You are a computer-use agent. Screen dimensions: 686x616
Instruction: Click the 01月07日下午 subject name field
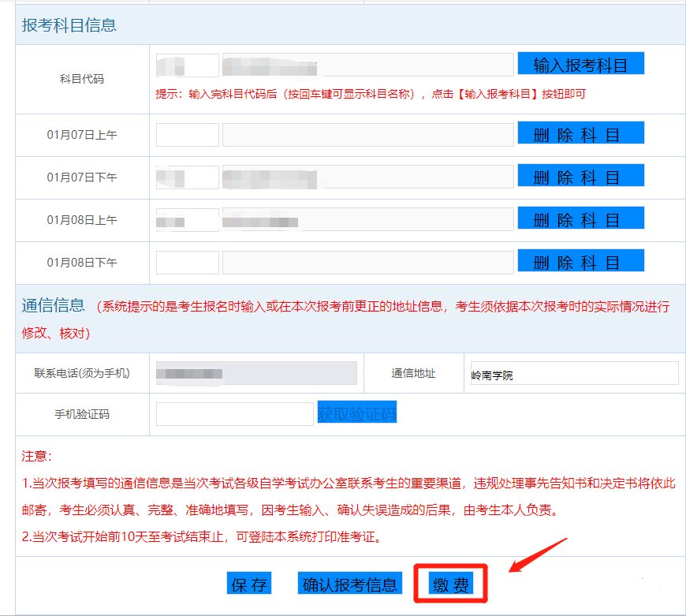[x=367, y=177]
